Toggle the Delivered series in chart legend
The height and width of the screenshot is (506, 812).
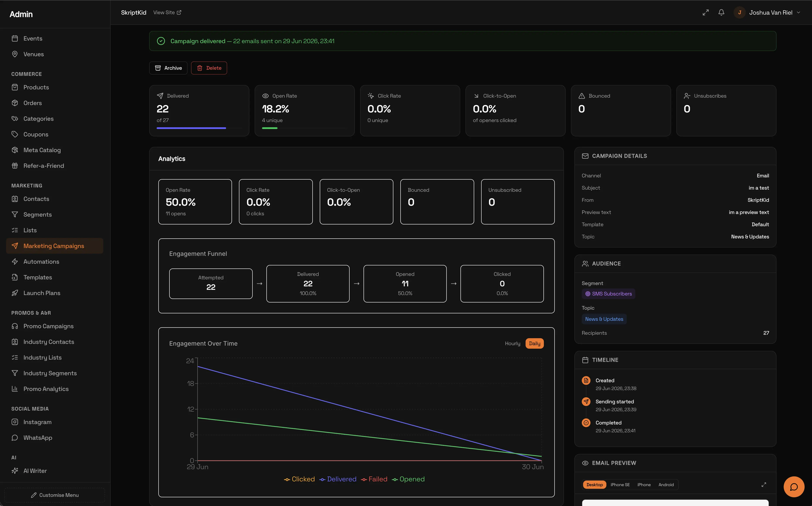[x=338, y=479]
